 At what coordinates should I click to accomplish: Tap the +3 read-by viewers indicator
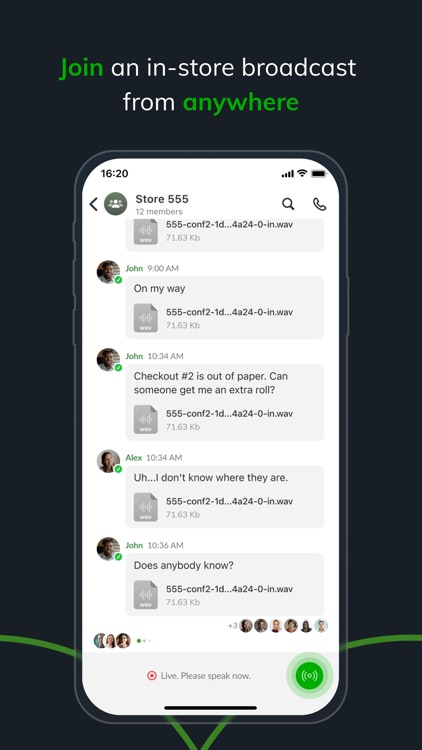233,626
